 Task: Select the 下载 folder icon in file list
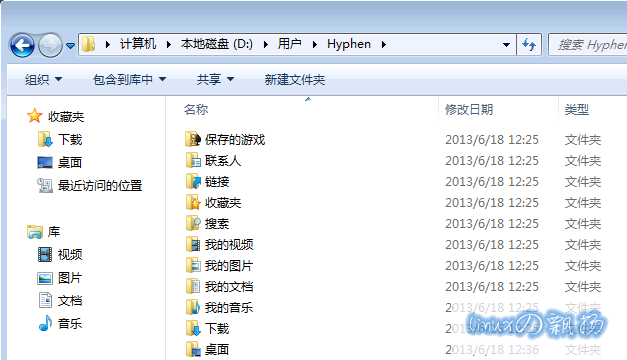pos(193,328)
